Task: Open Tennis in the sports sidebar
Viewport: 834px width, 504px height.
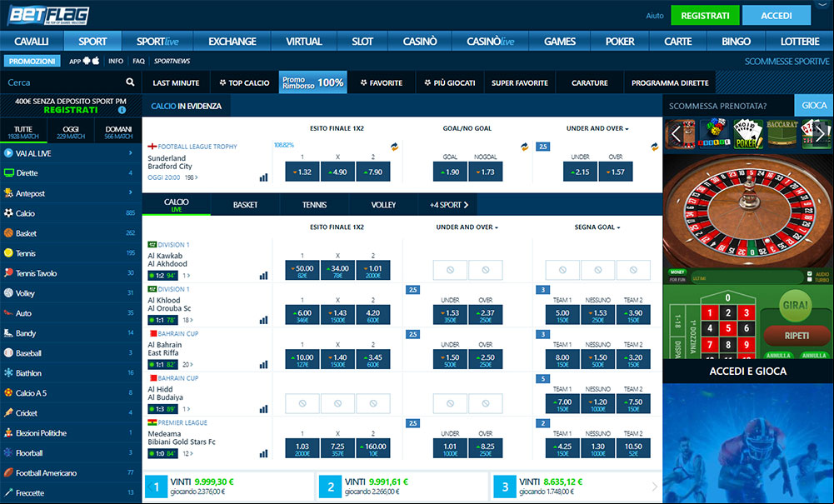Action: [x=71, y=253]
